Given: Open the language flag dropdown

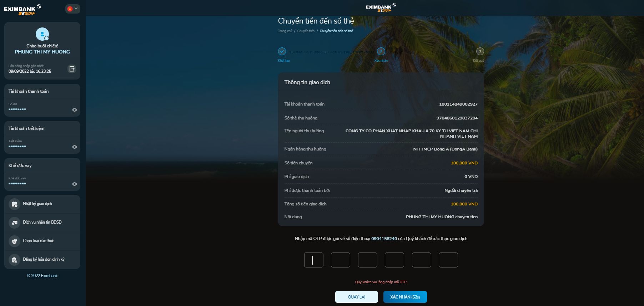Looking at the screenshot, I should pyautogui.click(x=72, y=9).
